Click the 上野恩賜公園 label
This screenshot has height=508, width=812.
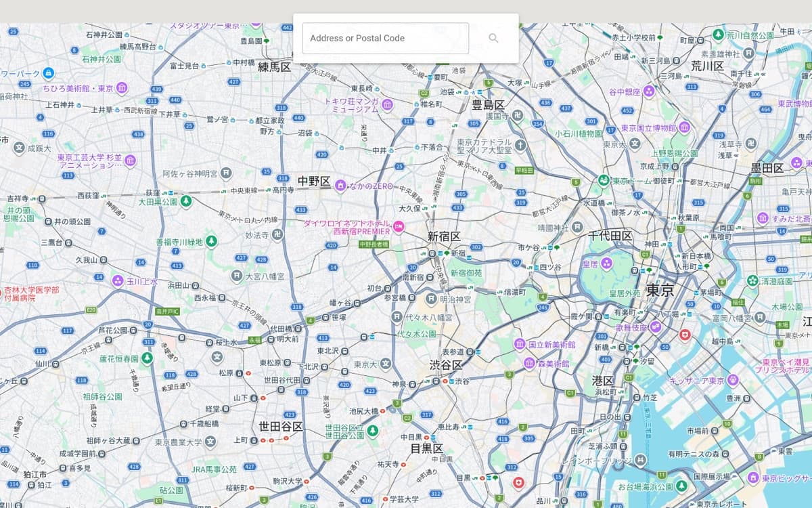click(x=675, y=154)
